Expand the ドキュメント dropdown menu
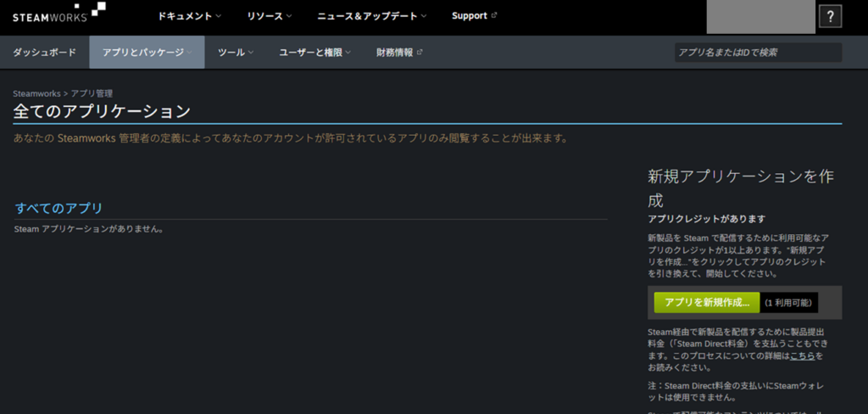The height and width of the screenshot is (414, 868). pos(189,16)
